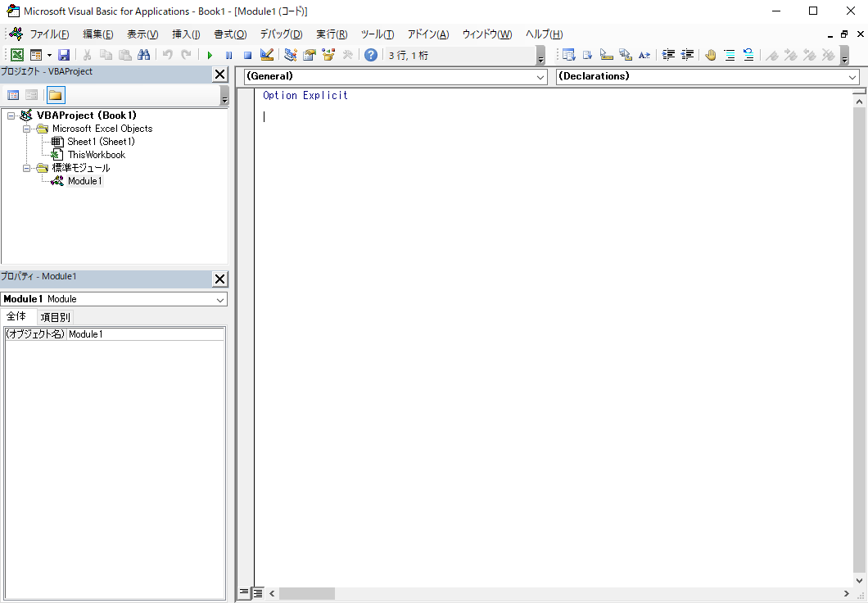Viewport: 868px width, 603px height.
Task: Open Find with the binoculars icon
Action: 144,55
